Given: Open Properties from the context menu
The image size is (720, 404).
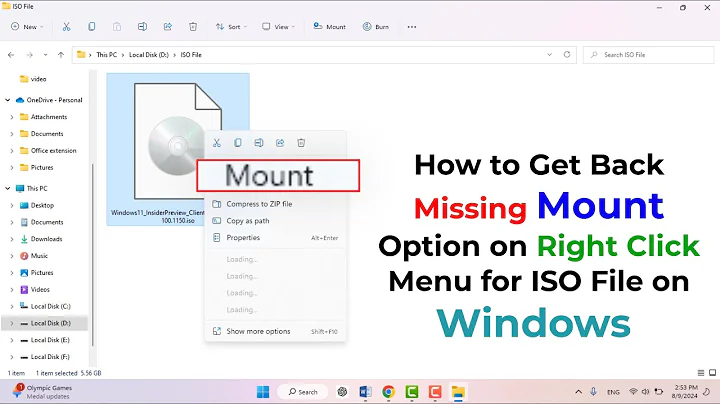Looking at the screenshot, I should click(x=276, y=238).
